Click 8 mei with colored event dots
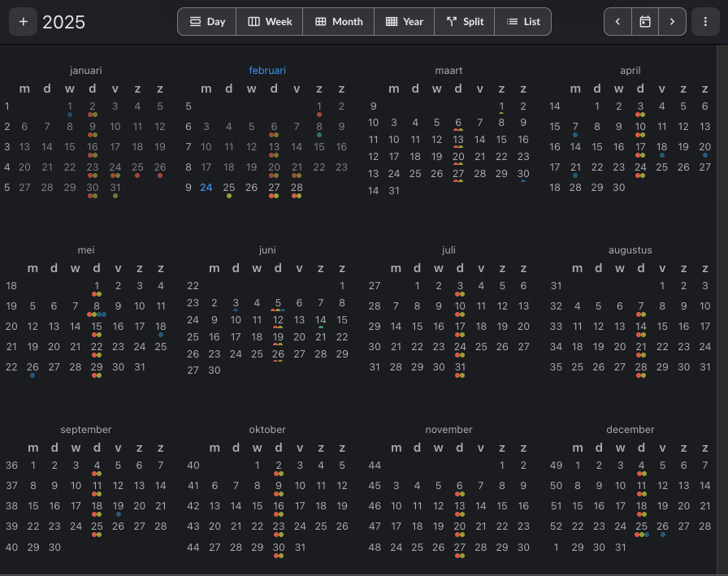Image resolution: width=728 pixels, height=576 pixels. coord(97,306)
